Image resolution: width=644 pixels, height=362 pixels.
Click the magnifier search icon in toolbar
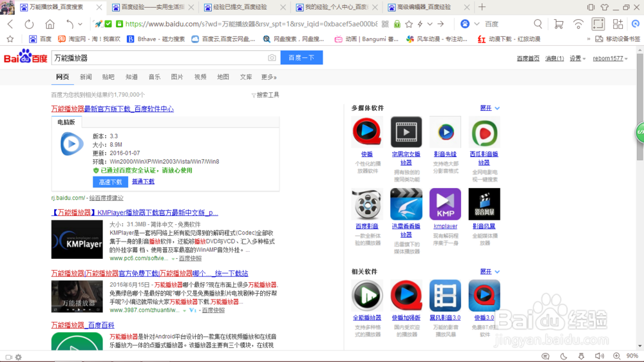coord(538,24)
